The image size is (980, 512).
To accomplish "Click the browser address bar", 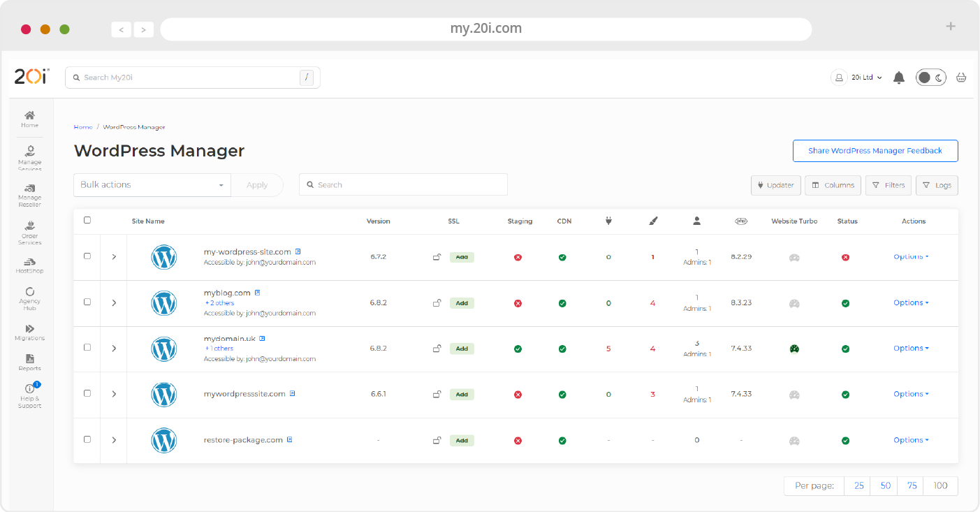I will [x=486, y=29].
